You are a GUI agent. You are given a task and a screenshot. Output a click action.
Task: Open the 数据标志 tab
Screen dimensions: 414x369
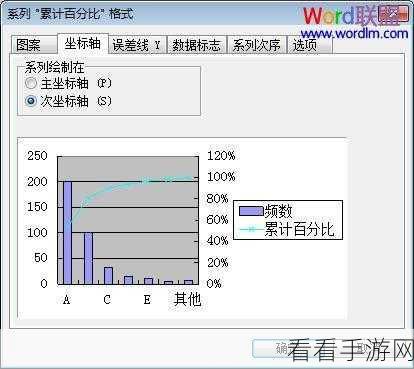click(x=196, y=45)
